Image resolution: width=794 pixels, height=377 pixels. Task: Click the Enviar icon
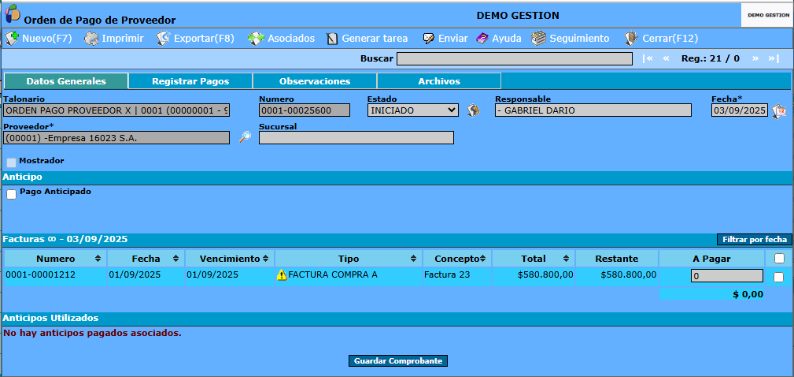click(429, 38)
